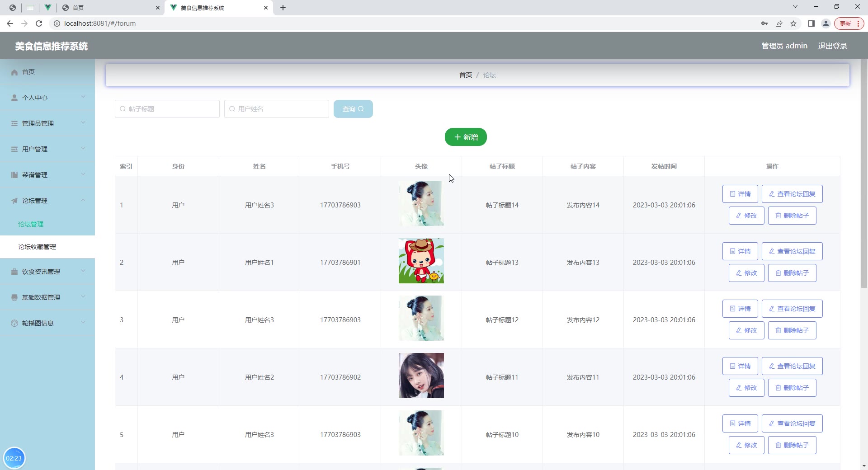
Task: View forum replies for 帖子标题11
Action: [792, 366]
